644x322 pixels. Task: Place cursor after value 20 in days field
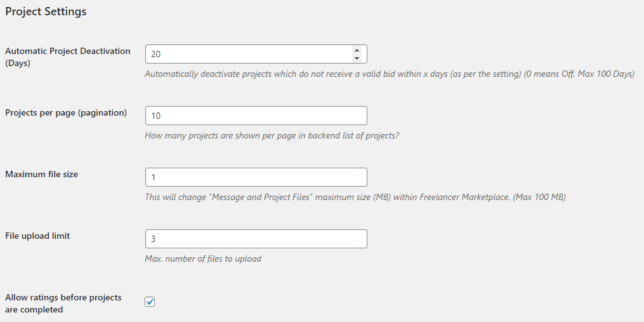[162, 54]
